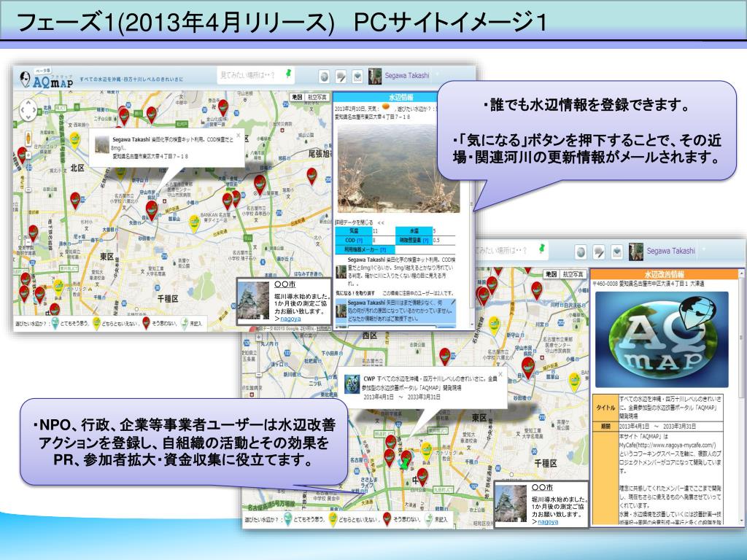Click green pin icon in lower AQMAP header
Screen dimensions: 747x560
pyautogui.click(x=542, y=249)
